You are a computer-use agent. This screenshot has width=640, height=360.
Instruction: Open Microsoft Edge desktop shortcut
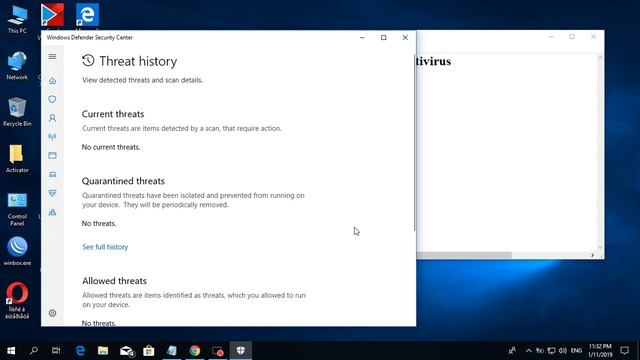pyautogui.click(x=87, y=15)
